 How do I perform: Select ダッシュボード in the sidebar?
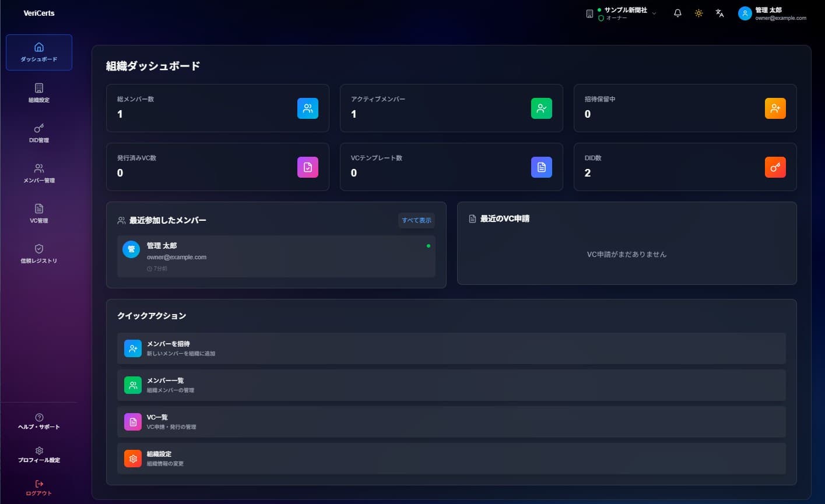click(39, 52)
